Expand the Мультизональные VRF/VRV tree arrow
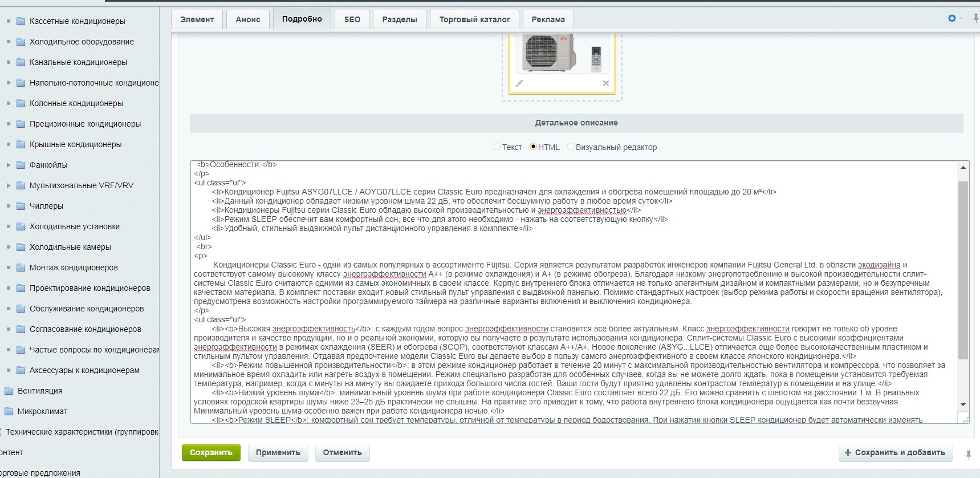The width and height of the screenshot is (980, 478). (x=8, y=185)
